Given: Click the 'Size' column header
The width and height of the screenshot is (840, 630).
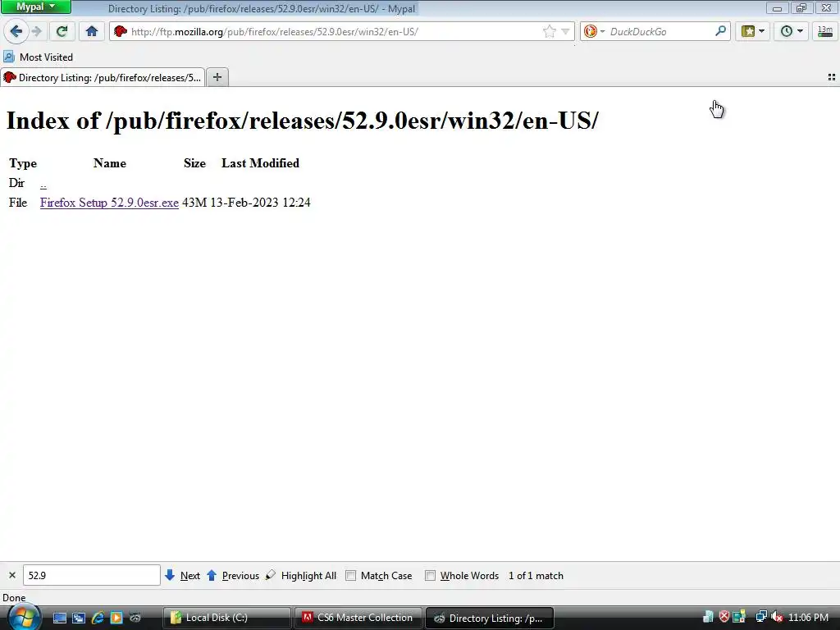Looking at the screenshot, I should click(x=194, y=163).
